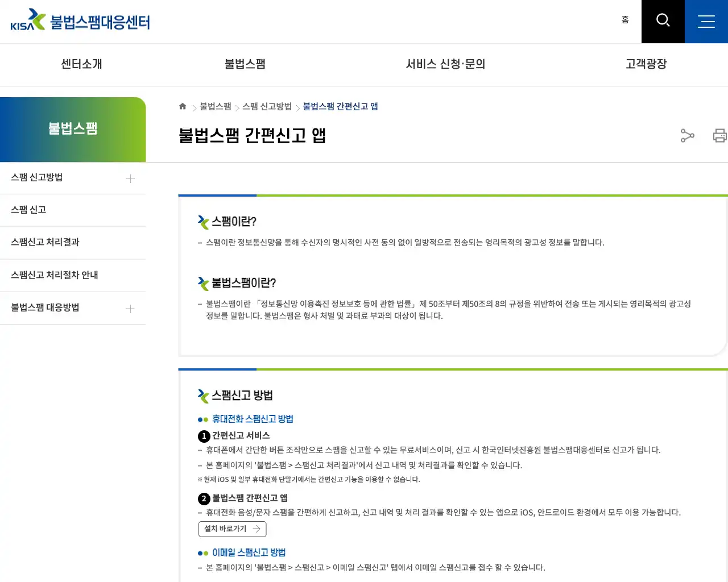Share this page using the share icon
The width and height of the screenshot is (728, 582).
click(687, 136)
